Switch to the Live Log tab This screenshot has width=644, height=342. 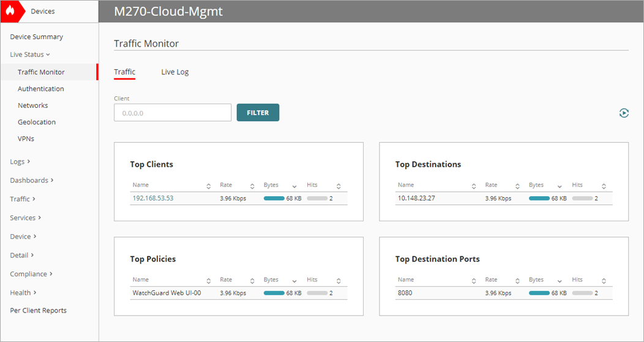click(x=175, y=72)
